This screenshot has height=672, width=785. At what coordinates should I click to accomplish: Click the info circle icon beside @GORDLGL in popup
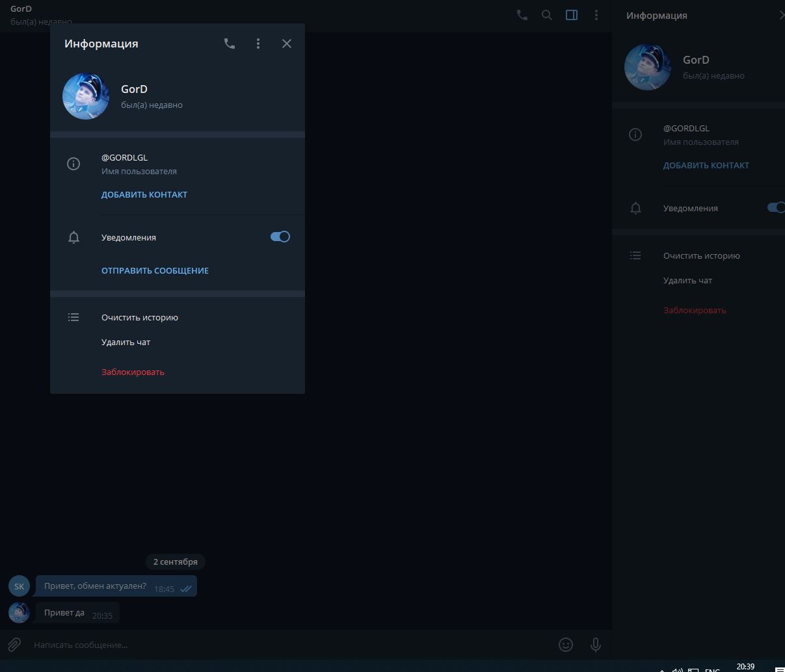pyautogui.click(x=73, y=164)
